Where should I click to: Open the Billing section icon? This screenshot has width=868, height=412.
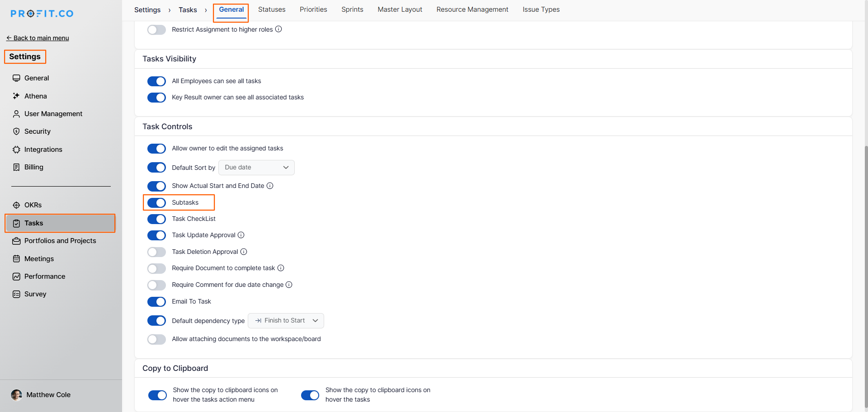pos(16,167)
